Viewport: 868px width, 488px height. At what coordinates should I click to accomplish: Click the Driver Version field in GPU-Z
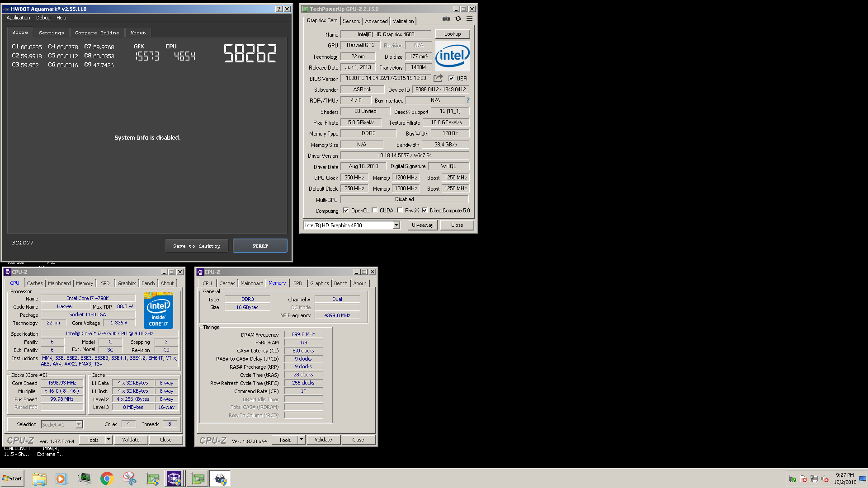coord(405,155)
